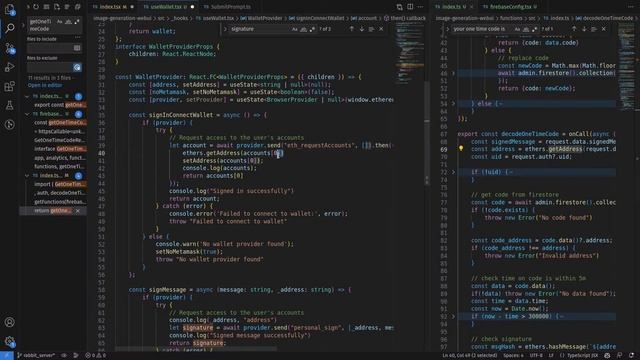640x360 pixels.
Task: Open remote window indicator in status bar
Action: [7, 356]
